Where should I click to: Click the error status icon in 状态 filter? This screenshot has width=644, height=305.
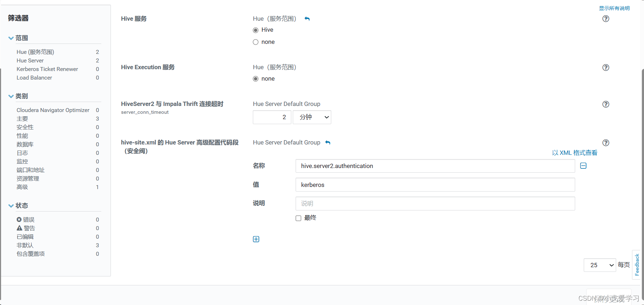tap(19, 219)
